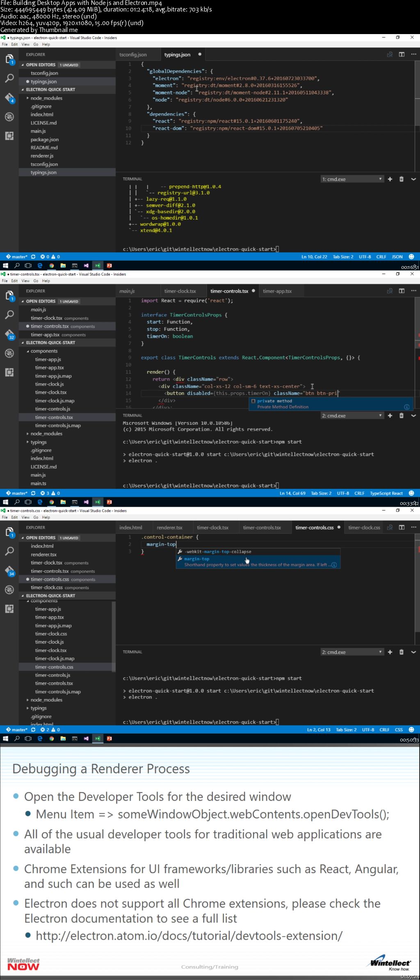Add new terminal in timer-controls.css window
Viewport: 420px width, 980px height.
pyautogui.click(x=390, y=652)
